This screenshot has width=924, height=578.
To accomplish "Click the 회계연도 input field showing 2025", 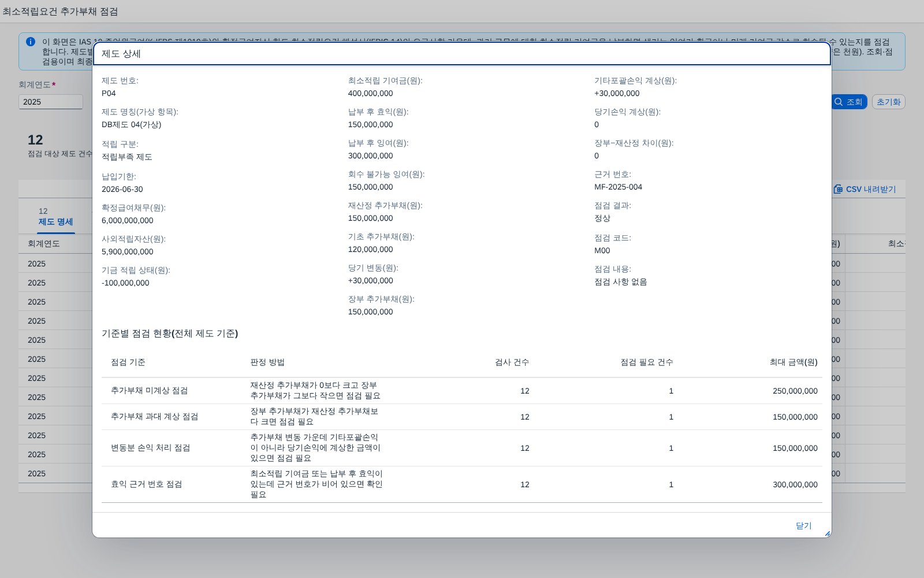I will [51, 102].
